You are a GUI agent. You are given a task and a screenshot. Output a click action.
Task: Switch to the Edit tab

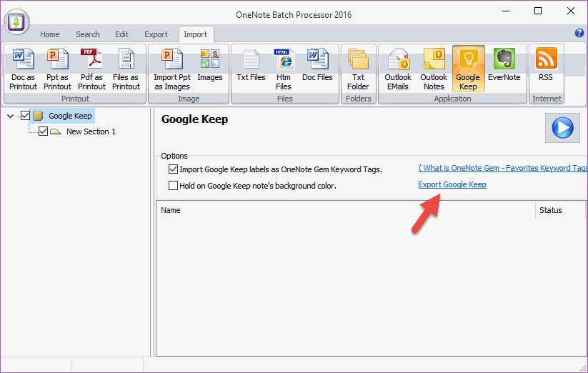(x=121, y=34)
